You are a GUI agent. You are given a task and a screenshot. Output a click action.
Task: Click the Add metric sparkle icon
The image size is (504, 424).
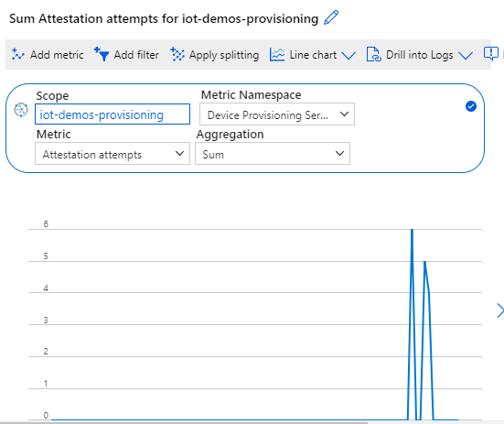click(17, 54)
